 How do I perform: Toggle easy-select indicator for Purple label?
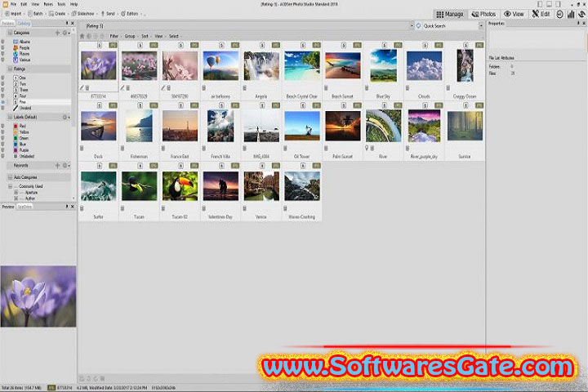pos(3,150)
